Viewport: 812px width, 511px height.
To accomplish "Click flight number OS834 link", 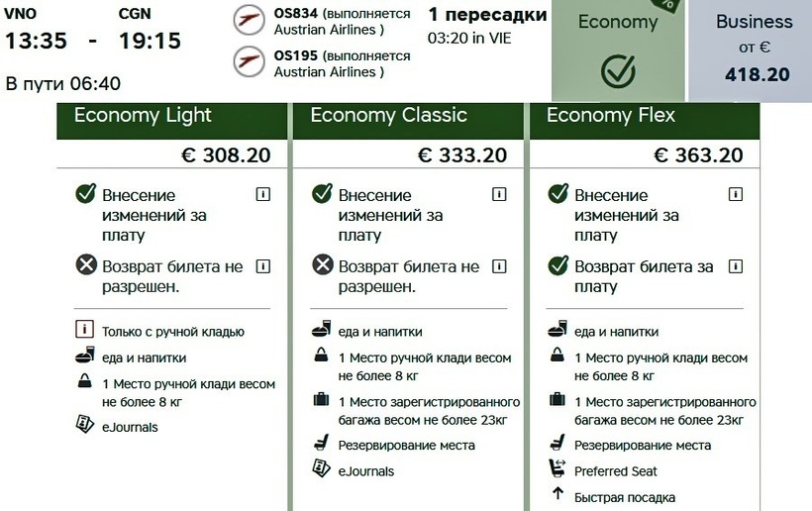I will (x=297, y=14).
